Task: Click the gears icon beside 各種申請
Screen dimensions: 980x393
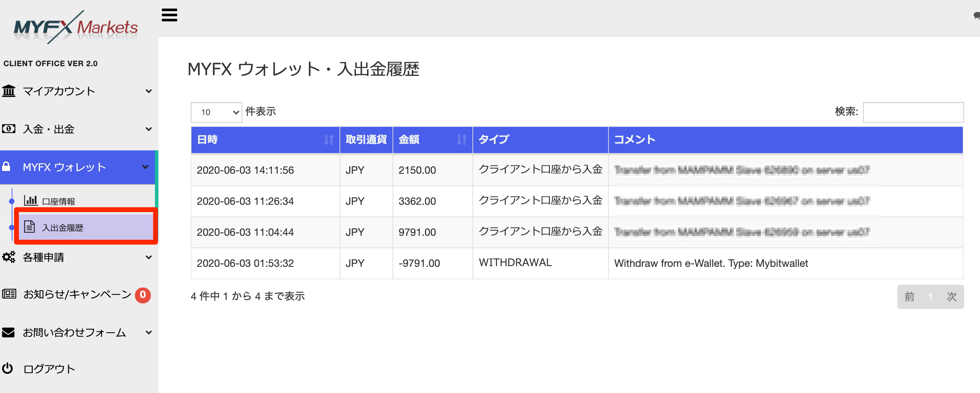Action: (8, 257)
